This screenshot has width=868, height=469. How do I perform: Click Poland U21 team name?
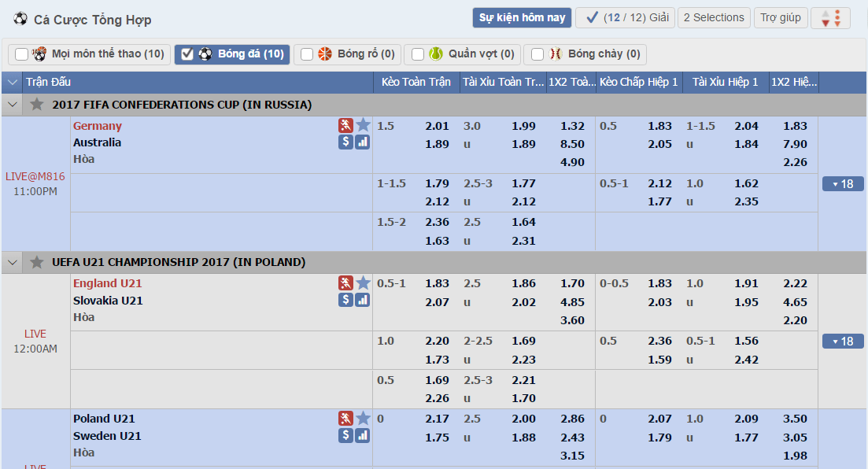[x=104, y=419]
